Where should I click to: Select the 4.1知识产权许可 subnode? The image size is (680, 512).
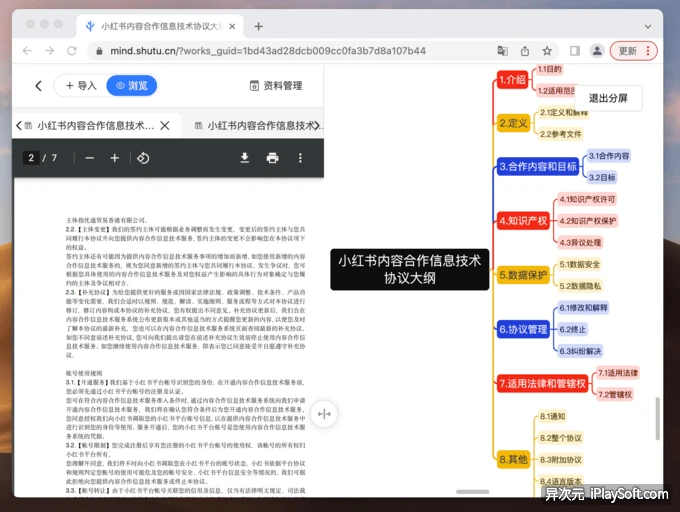pos(587,199)
